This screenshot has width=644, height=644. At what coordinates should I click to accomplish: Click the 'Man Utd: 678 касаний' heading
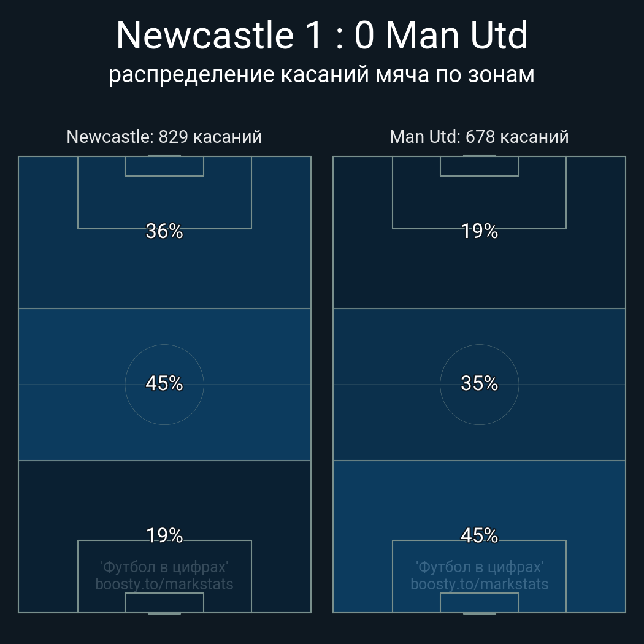480,136
